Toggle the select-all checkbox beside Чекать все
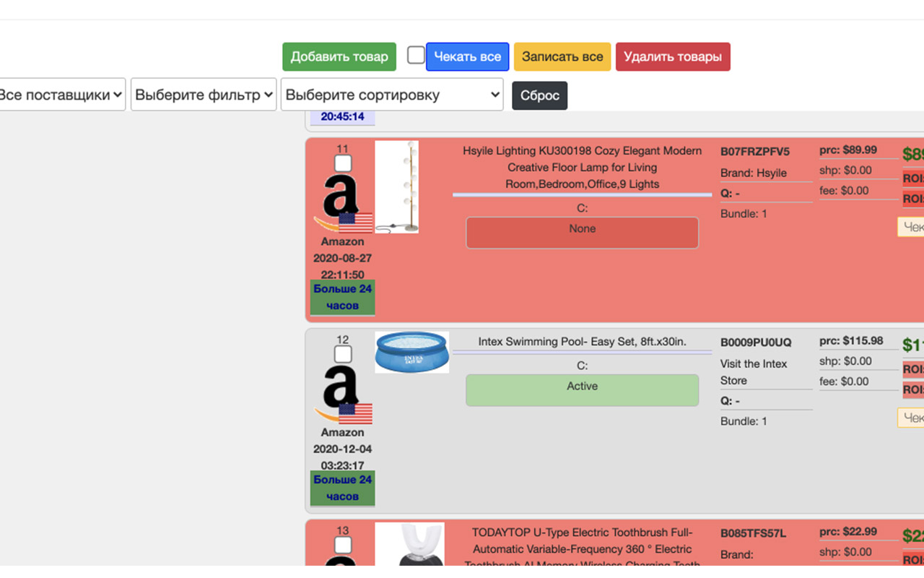 [416, 55]
